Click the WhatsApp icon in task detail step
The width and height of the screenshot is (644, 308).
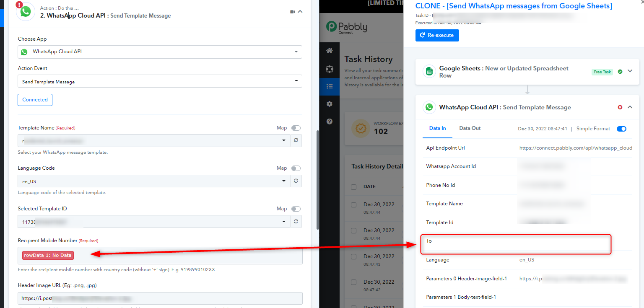tap(429, 107)
